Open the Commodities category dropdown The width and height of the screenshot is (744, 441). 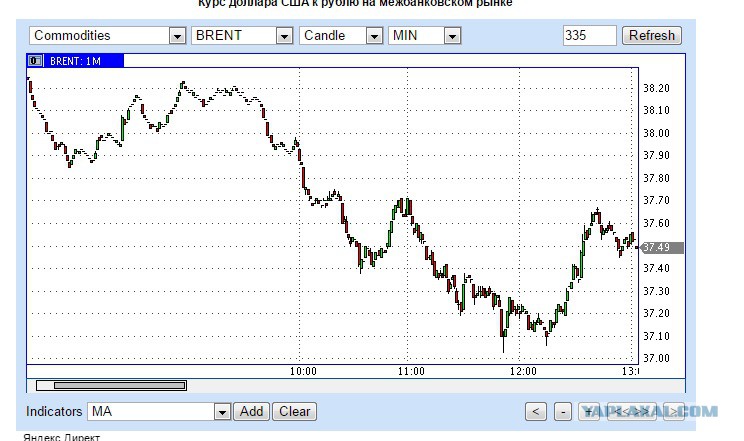[x=107, y=36]
